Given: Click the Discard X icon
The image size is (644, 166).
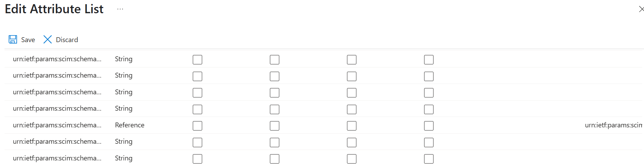Looking at the screenshot, I should (48, 39).
